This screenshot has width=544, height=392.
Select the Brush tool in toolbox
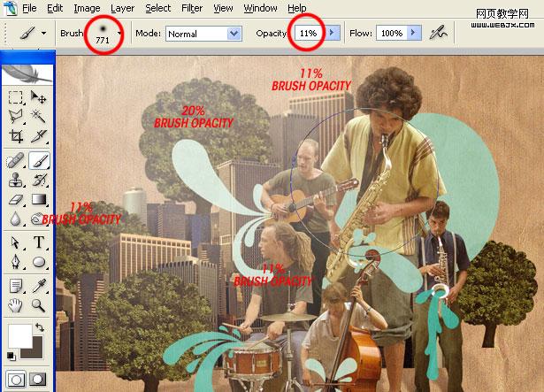click(39, 161)
